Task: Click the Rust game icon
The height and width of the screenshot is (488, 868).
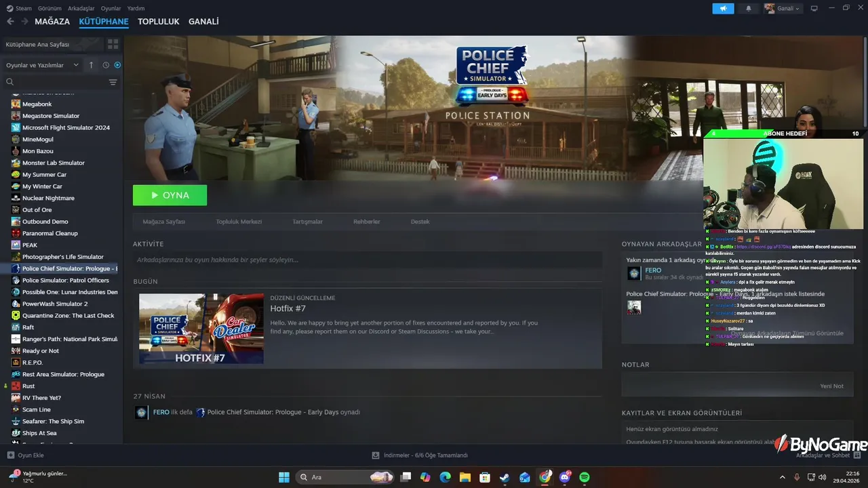Action: (16, 386)
